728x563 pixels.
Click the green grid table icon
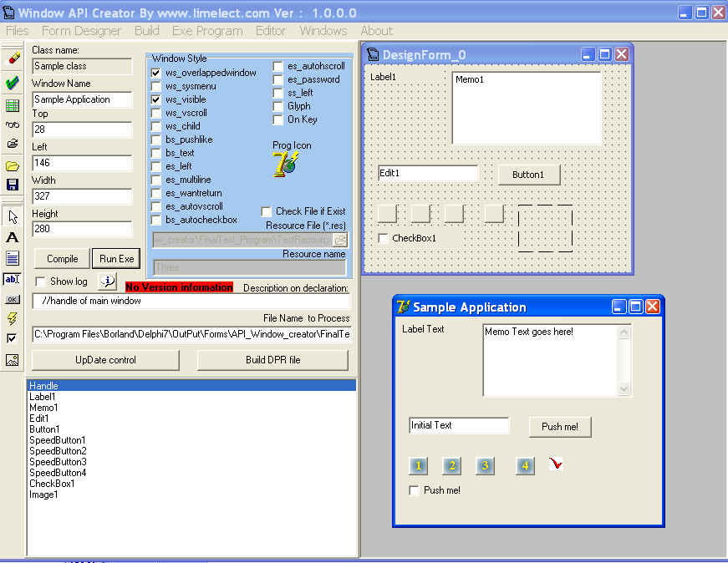13,105
